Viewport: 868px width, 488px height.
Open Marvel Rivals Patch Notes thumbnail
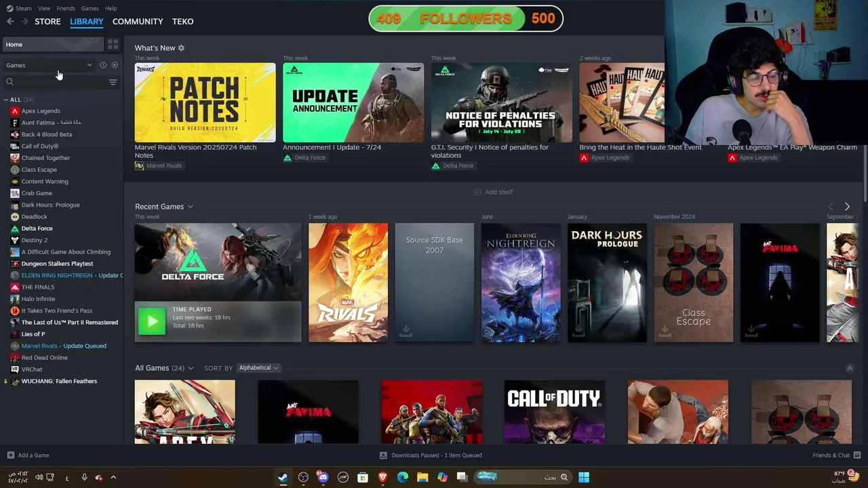click(x=205, y=102)
